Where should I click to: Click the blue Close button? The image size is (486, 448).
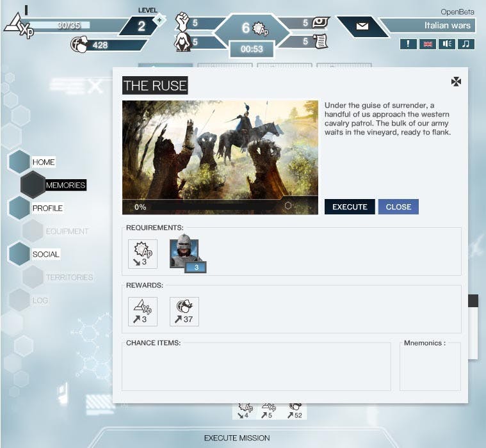[398, 207]
